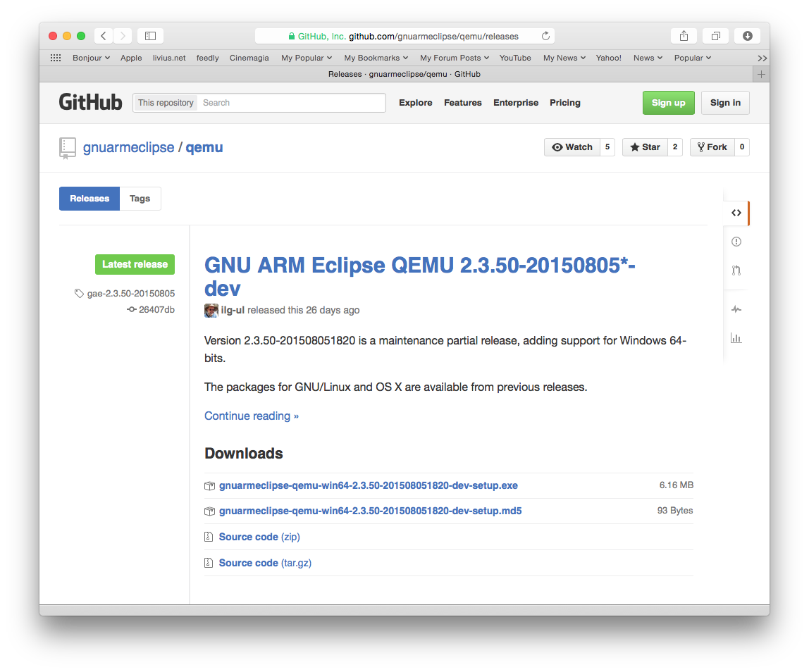Expand the My Forum Posts folder

(x=455, y=58)
